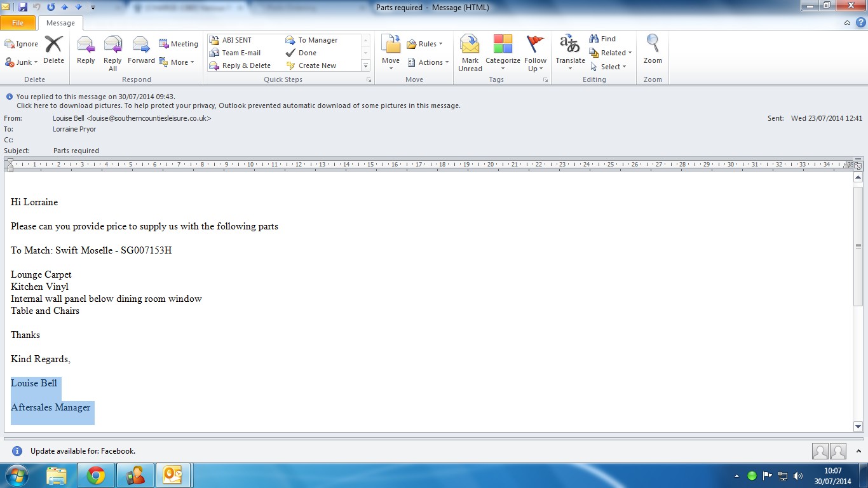Run the Reply & Delete quick step

(240, 65)
